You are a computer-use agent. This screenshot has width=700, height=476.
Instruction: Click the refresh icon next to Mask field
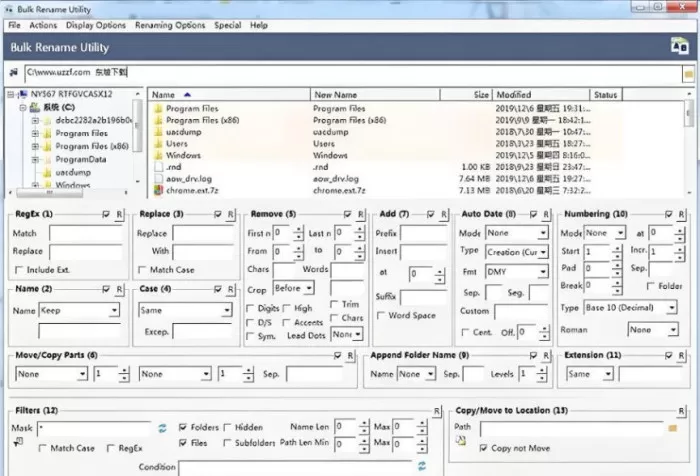click(x=162, y=428)
